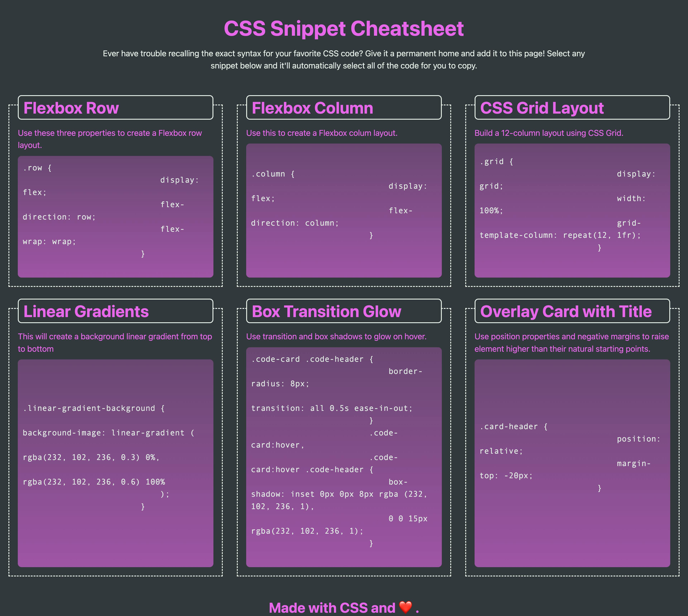Click 'rgba(232, 102, 236, 0.3) 0%,' line

tap(91, 458)
